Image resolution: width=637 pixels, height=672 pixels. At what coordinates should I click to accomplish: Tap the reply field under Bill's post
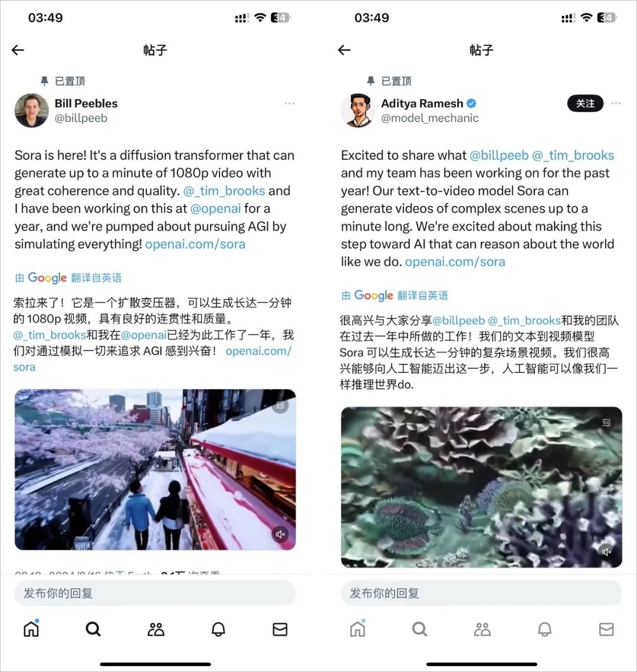coord(155,593)
